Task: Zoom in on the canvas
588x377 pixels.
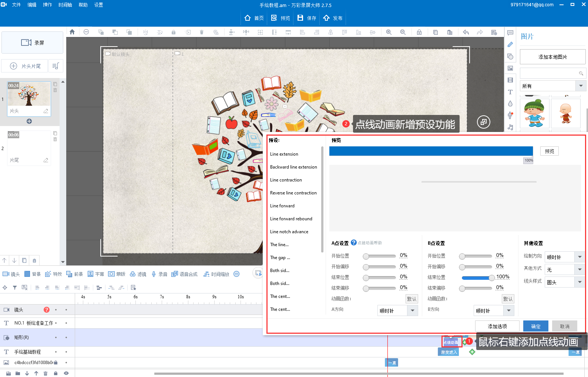Action: tap(389, 32)
